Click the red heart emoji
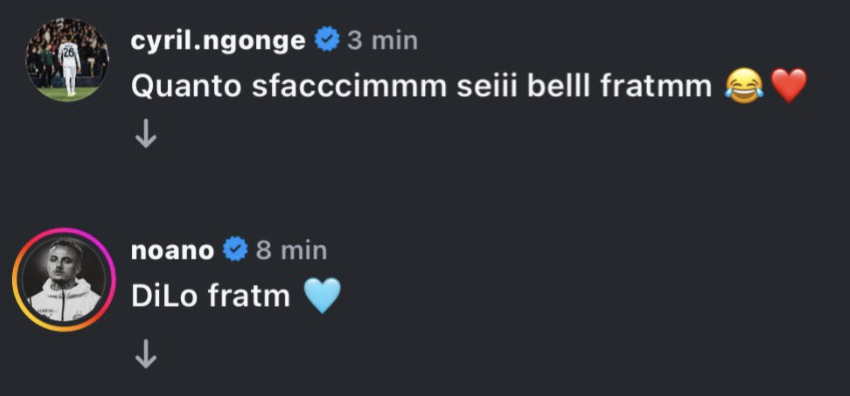The height and width of the screenshot is (396, 850). pos(789,86)
